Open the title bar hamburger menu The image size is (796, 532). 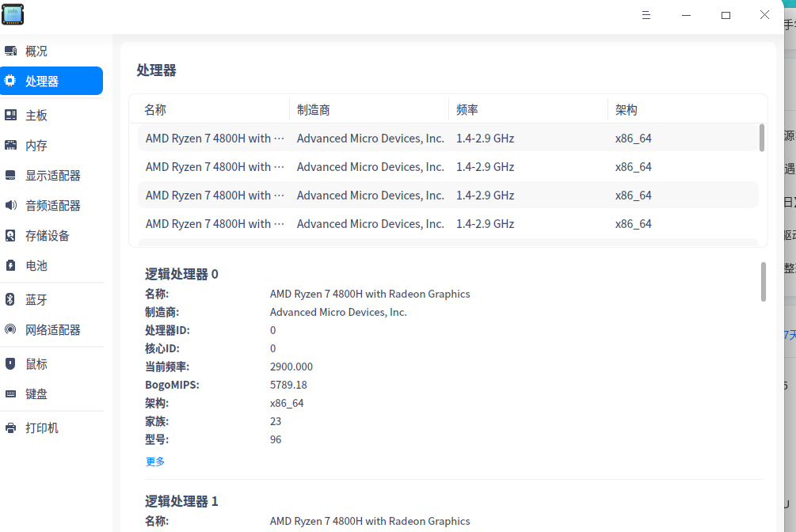(646, 15)
